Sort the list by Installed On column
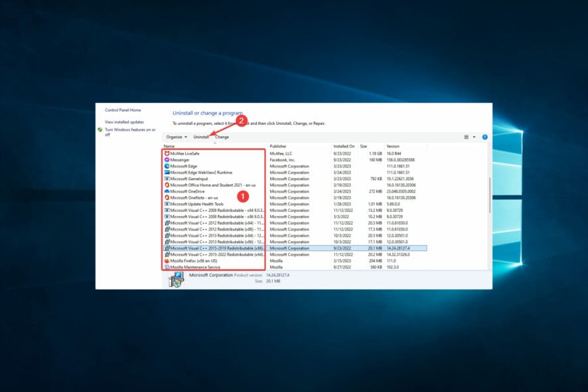 pyautogui.click(x=345, y=146)
